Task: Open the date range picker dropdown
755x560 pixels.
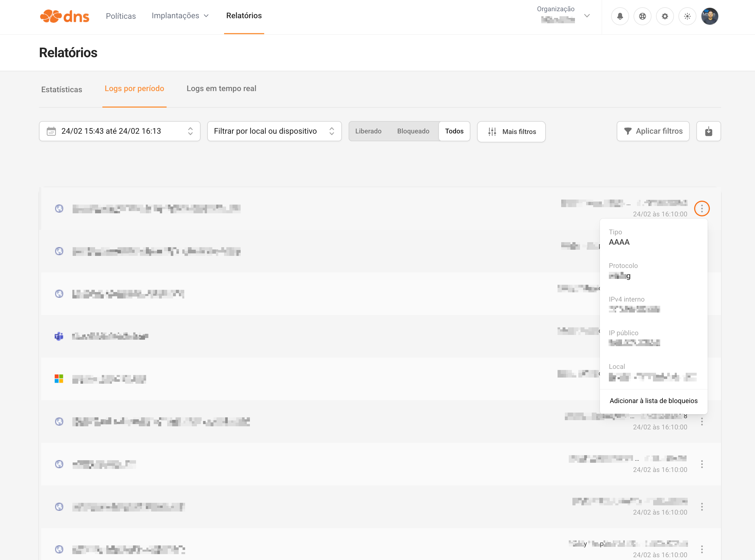Action: click(x=119, y=131)
